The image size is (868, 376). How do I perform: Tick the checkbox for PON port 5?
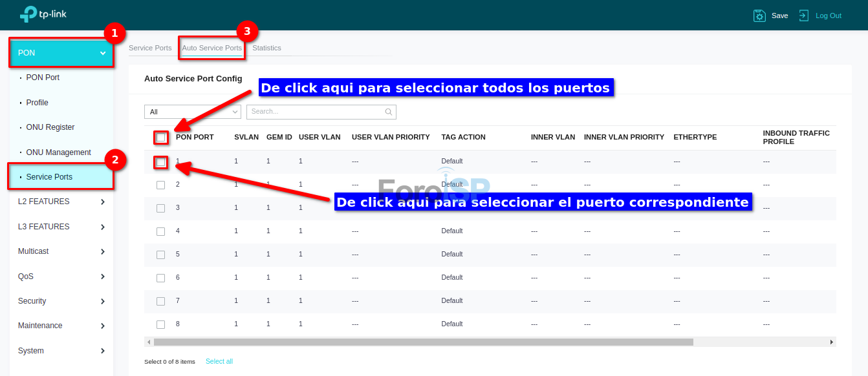coord(161,255)
